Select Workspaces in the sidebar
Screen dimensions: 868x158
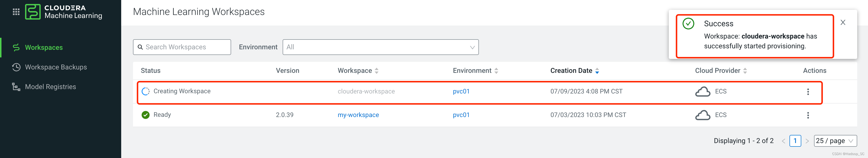(x=44, y=48)
